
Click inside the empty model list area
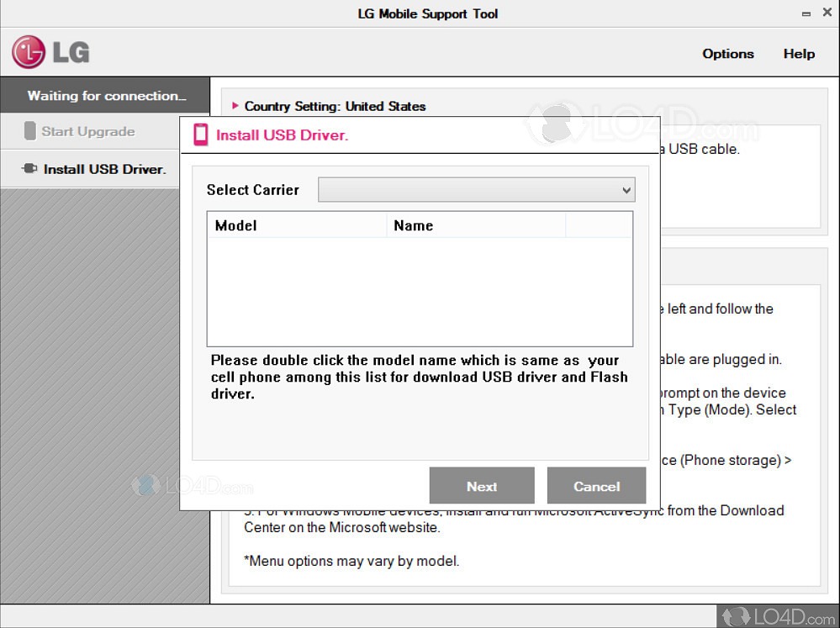[x=419, y=290]
